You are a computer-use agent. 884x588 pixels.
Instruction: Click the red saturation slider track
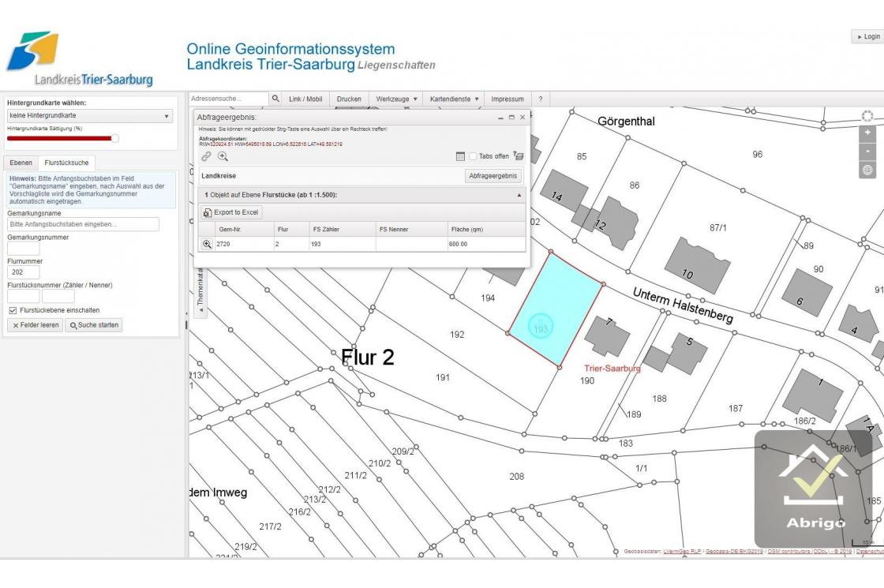59,138
